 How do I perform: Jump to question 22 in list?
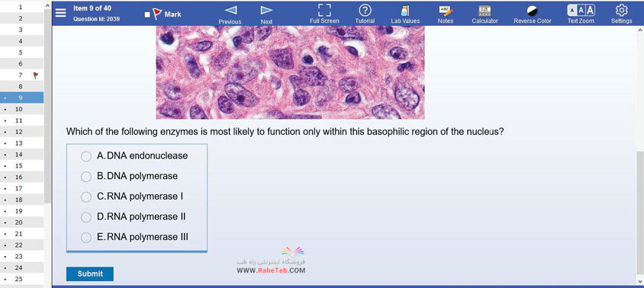(x=22, y=245)
